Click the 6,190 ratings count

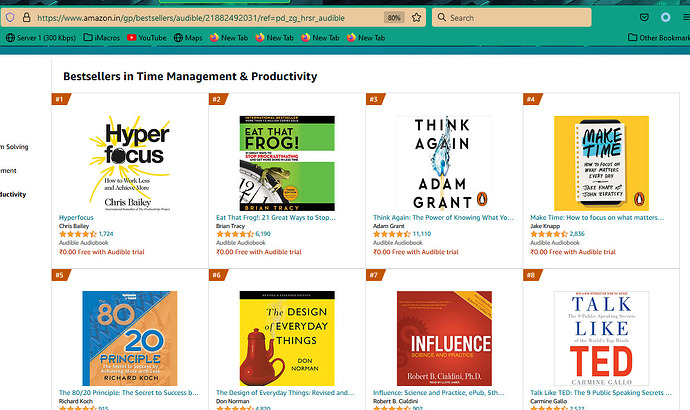coord(263,234)
